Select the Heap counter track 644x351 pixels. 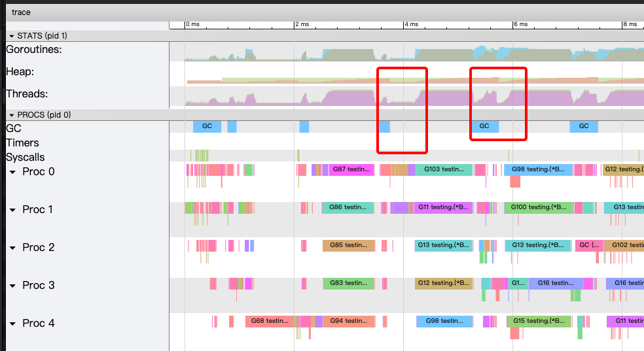(406, 74)
